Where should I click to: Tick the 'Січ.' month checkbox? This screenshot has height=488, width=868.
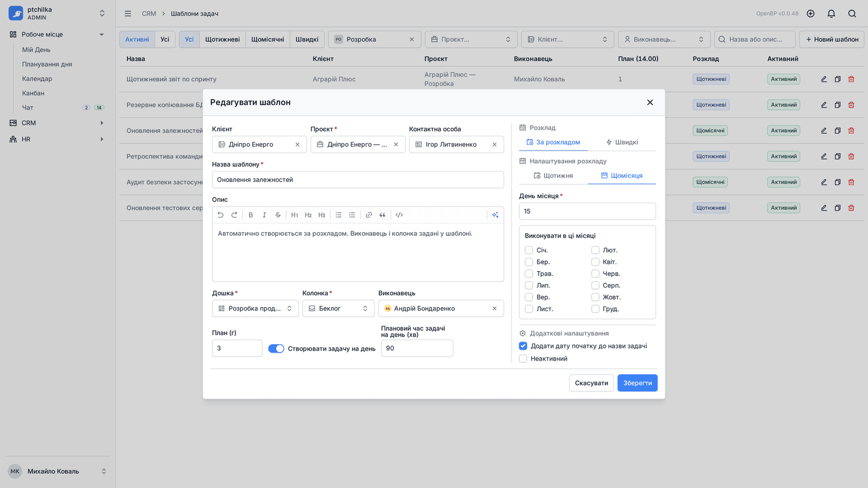point(529,250)
